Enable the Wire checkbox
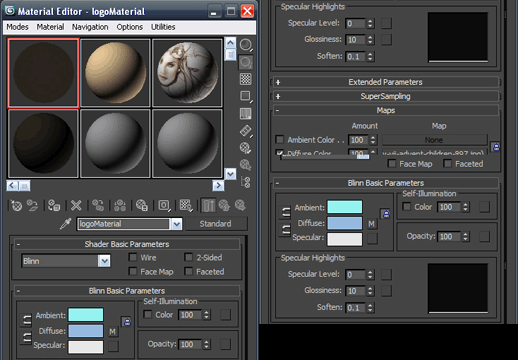Viewport: 518px width, 360px height. pyautogui.click(x=133, y=257)
